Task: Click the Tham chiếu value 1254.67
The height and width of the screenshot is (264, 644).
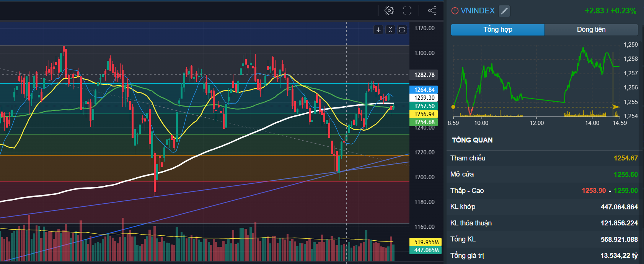Action: pyautogui.click(x=626, y=158)
